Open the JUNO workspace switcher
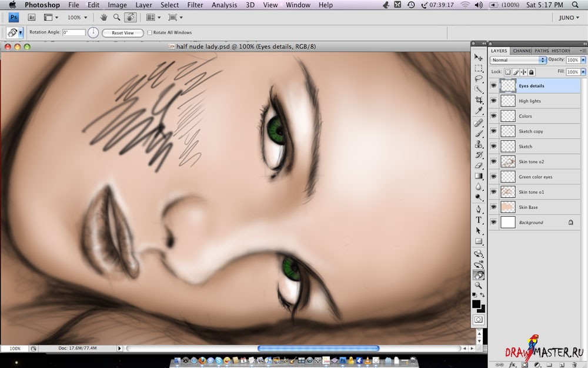The image size is (588, 368). pyautogui.click(x=569, y=18)
